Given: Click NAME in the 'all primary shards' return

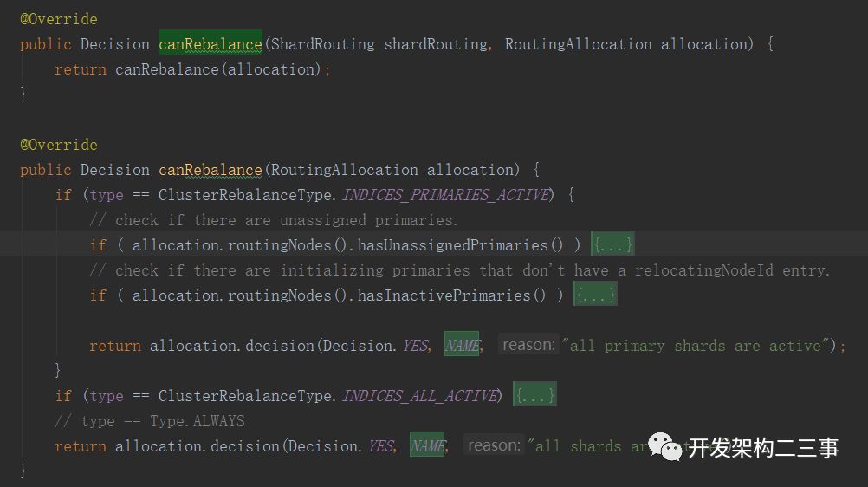Looking at the screenshot, I should point(462,345).
